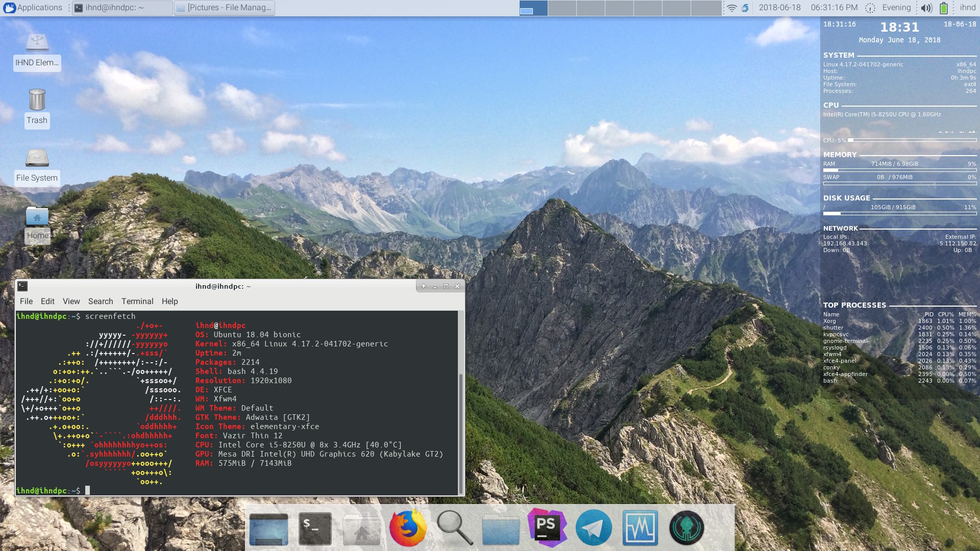The image size is (980, 551).
Task: Open the File menu in the terminal
Action: (x=26, y=302)
